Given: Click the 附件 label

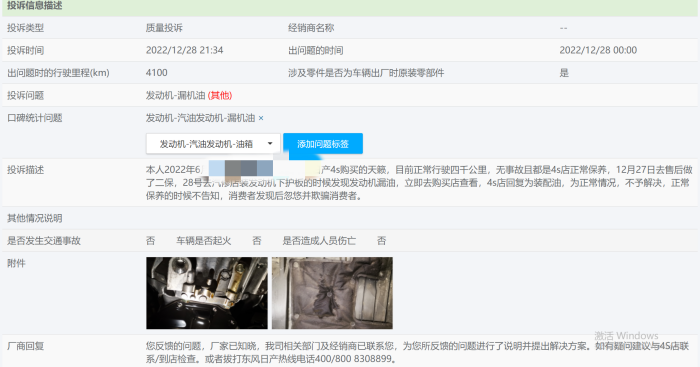Looking at the screenshot, I should pyautogui.click(x=16, y=263).
